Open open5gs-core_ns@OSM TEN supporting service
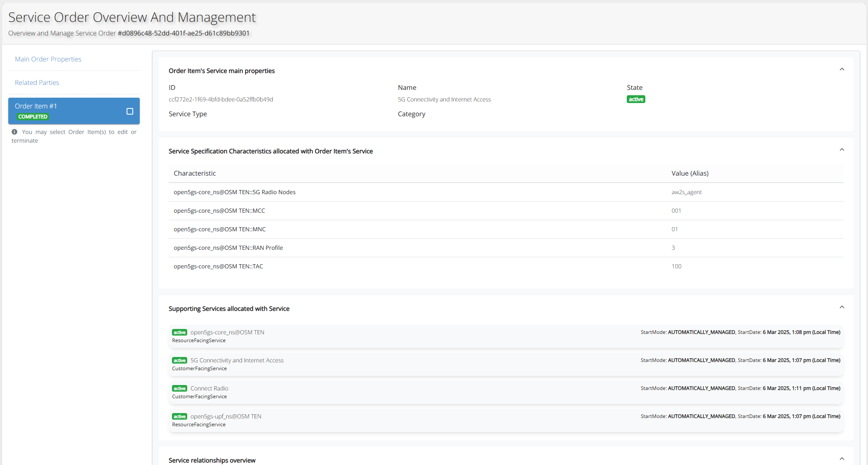 tap(227, 332)
